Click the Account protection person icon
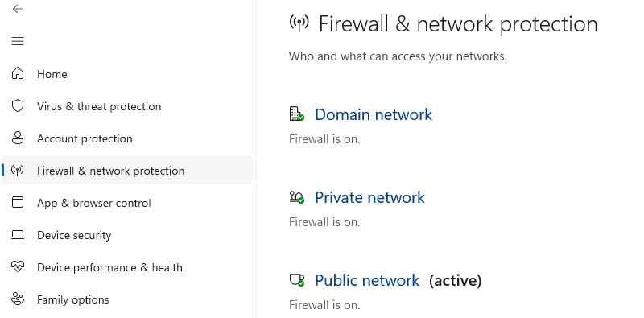The width and height of the screenshot is (644, 318). click(x=17, y=138)
